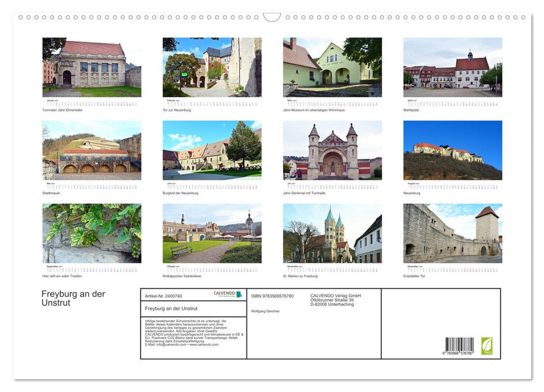Click the CALVENDO logo
The height and width of the screenshot is (392, 544).
click(227, 294)
